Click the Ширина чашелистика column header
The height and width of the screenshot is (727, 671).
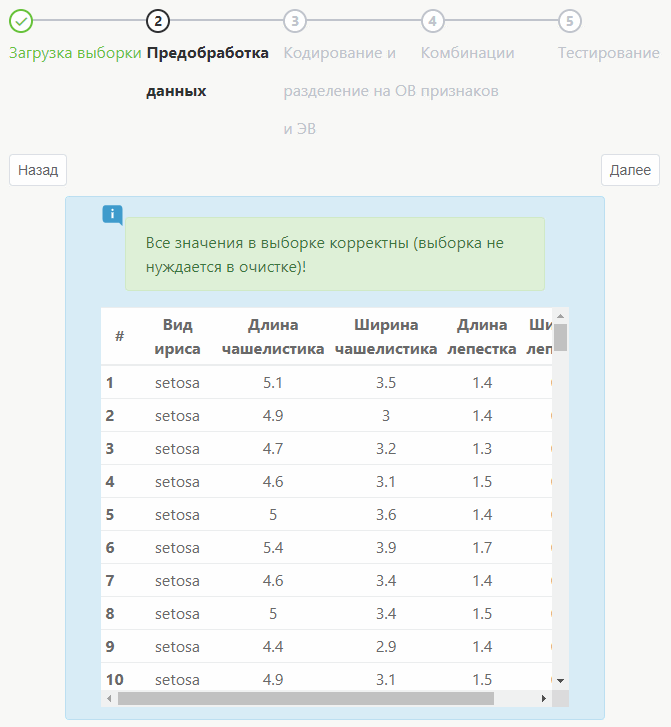pyautogui.click(x=386, y=337)
